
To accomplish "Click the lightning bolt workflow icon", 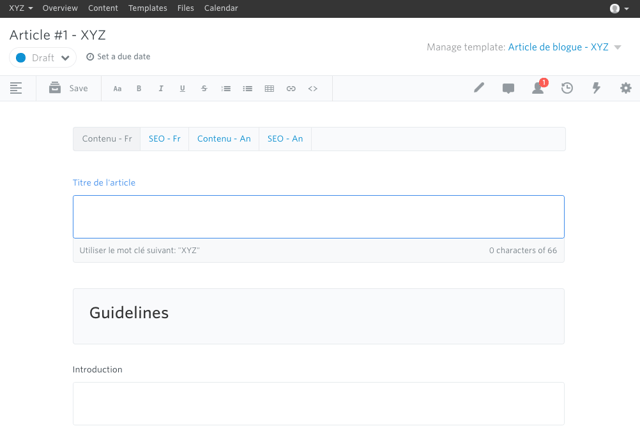I will click(596, 88).
